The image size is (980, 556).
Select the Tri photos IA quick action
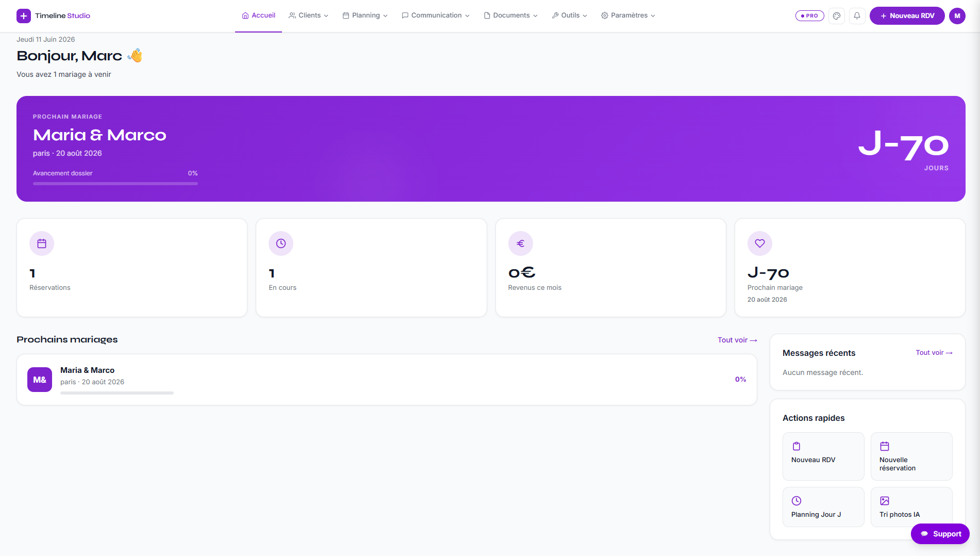[x=911, y=507]
